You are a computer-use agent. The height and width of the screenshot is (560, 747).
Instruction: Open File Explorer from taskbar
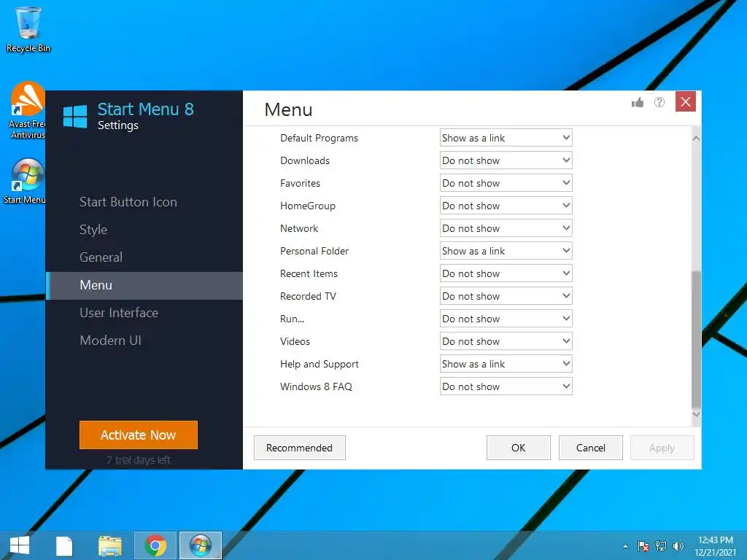coord(110,545)
